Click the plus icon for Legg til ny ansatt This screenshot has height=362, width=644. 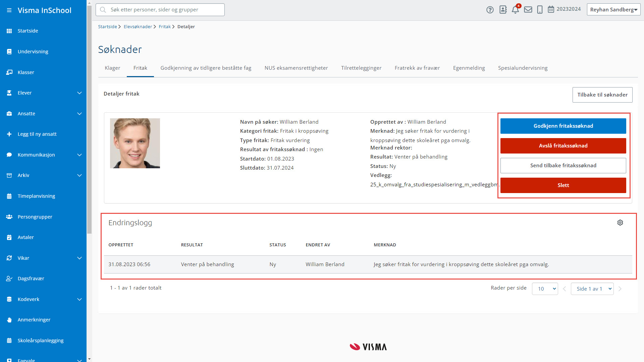point(9,134)
